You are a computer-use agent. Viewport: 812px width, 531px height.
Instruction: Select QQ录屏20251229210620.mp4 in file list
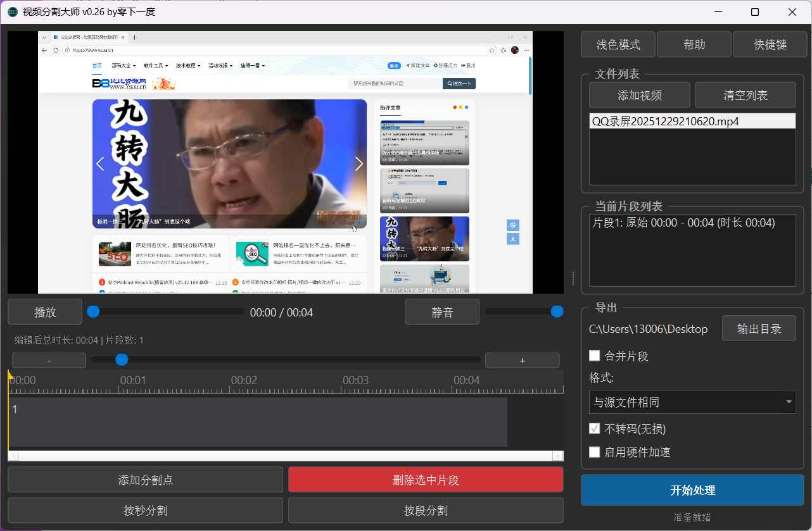pyautogui.click(x=665, y=121)
